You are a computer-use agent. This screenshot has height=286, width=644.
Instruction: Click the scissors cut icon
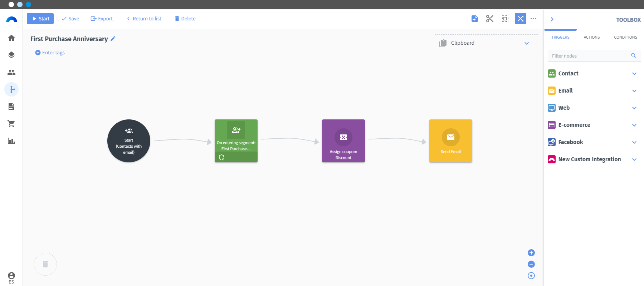point(490,19)
